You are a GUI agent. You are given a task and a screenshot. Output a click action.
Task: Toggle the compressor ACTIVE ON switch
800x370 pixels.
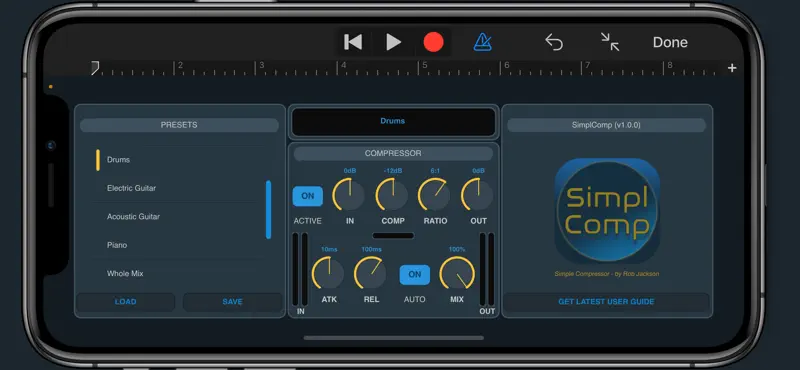308,196
